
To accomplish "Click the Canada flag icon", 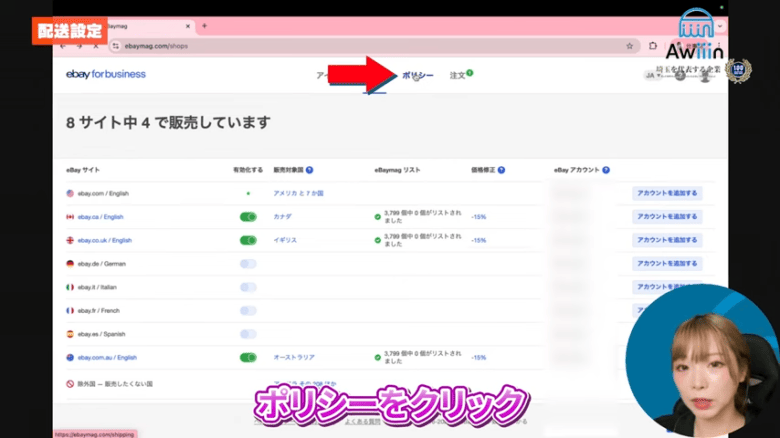I will point(71,217).
